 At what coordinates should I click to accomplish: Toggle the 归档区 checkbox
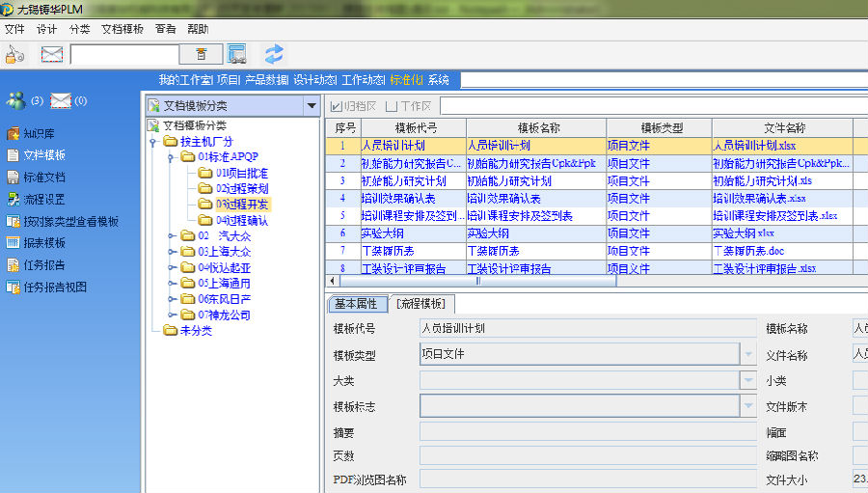click(x=337, y=106)
